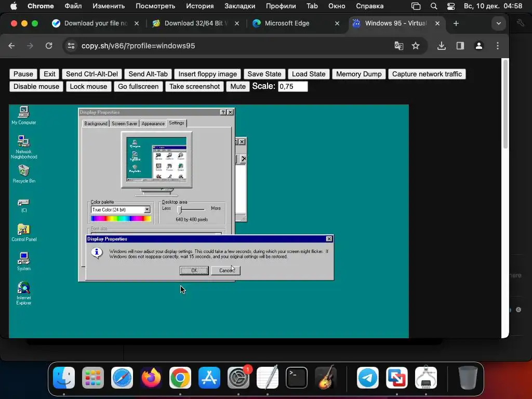Open Telegram from the dock
This screenshot has height=399, width=532.
tap(368, 377)
